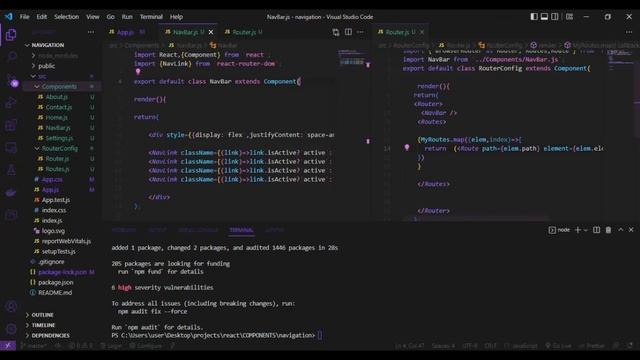The image size is (640, 360).
Task: Open the Testing flask icon
Action: 11,170
